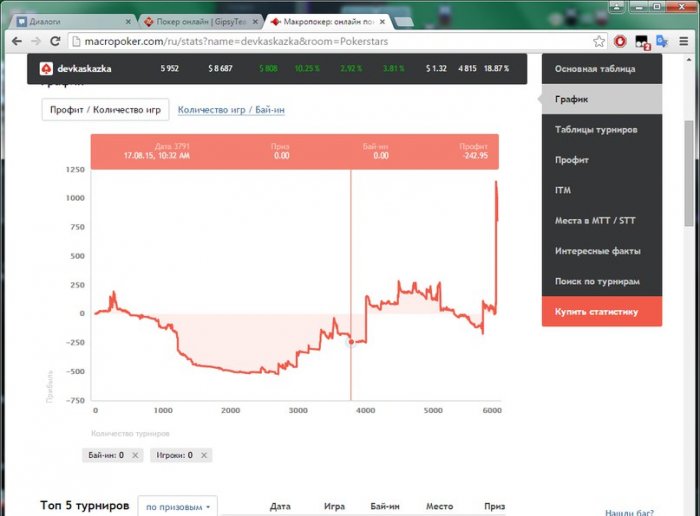The height and width of the screenshot is (516, 700).
Task: Open the ITM section
Action: [x=602, y=190]
